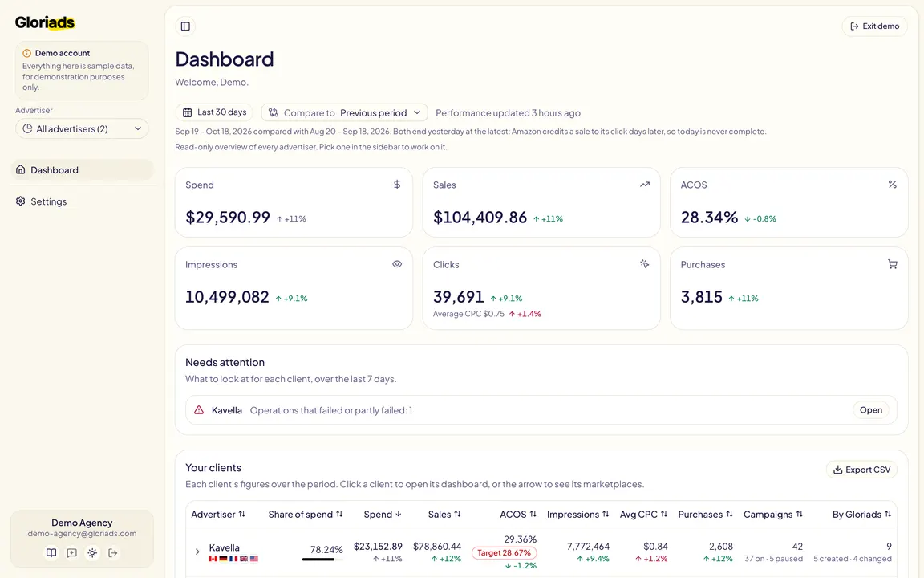Click Kavella's share of spend progress bar
924x578 pixels.
[322, 559]
